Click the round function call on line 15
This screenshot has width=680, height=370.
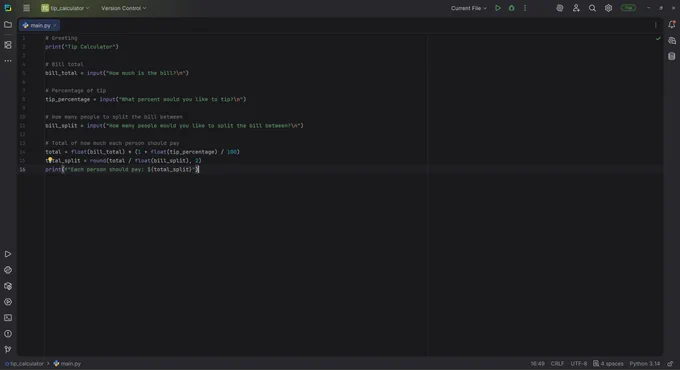[98, 160]
